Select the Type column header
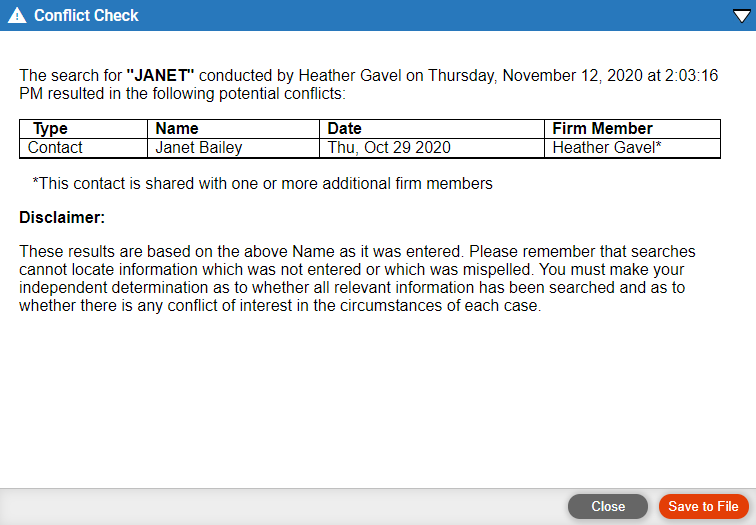756x525 pixels. click(50, 129)
